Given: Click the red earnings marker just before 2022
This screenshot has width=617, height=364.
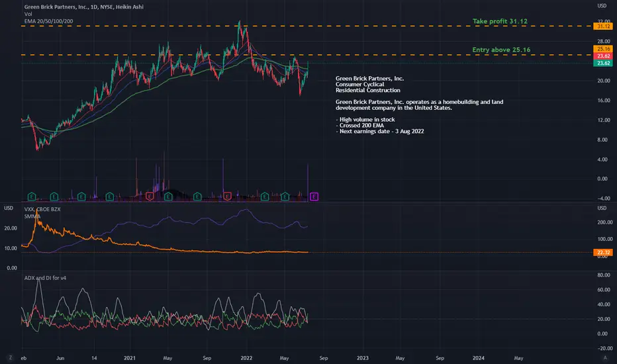Looking at the screenshot, I should pyautogui.click(x=227, y=197).
